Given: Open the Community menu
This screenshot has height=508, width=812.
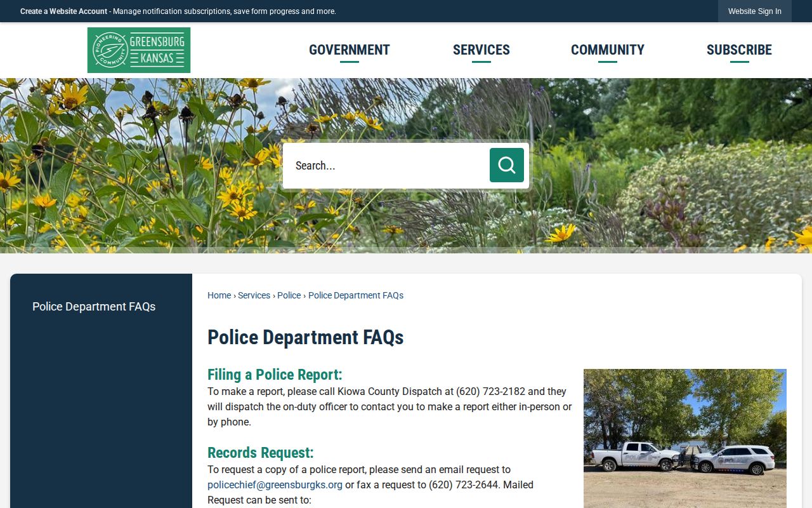Looking at the screenshot, I should click(x=608, y=50).
